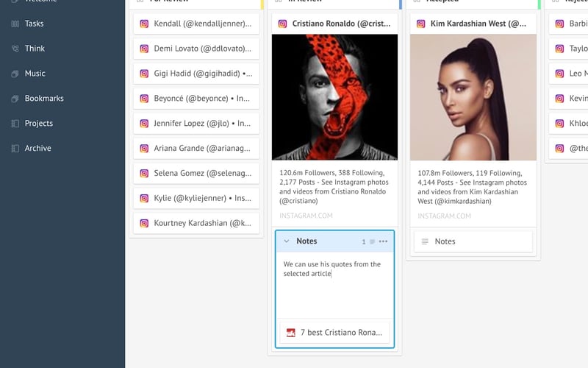Open the Archive sidebar item
This screenshot has width=588, height=368.
tap(37, 149)
